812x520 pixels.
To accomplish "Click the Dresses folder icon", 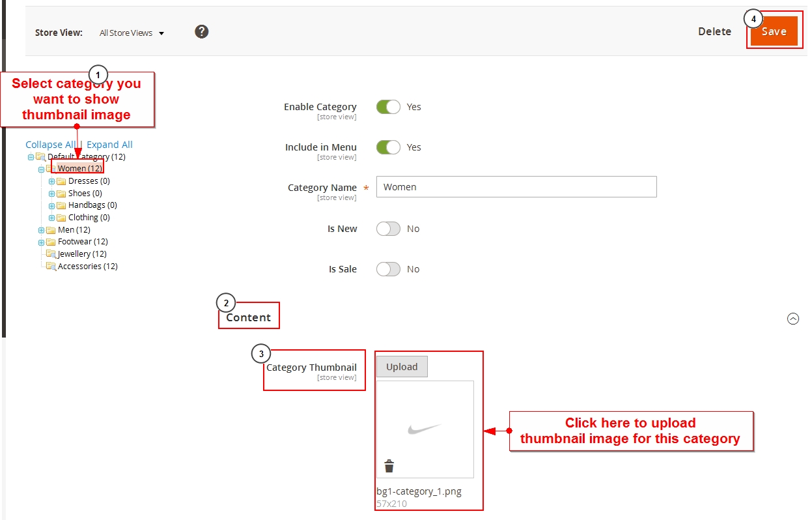I will click(x=61, y=181).
